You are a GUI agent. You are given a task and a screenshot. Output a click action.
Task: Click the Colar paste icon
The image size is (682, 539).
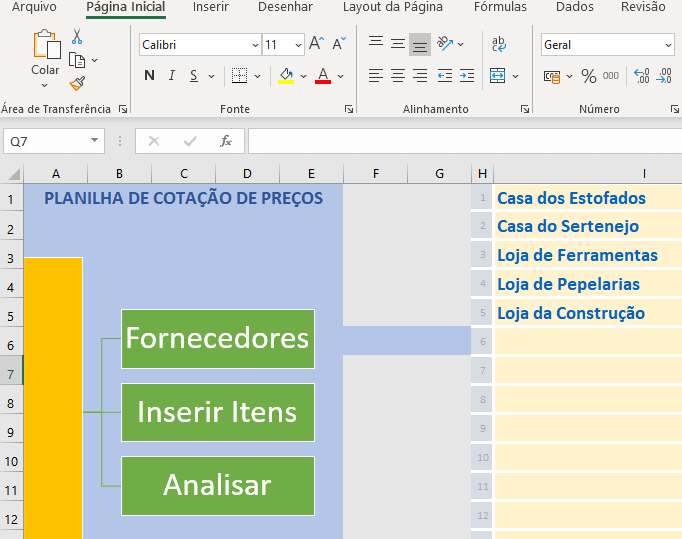click(47, 44)
